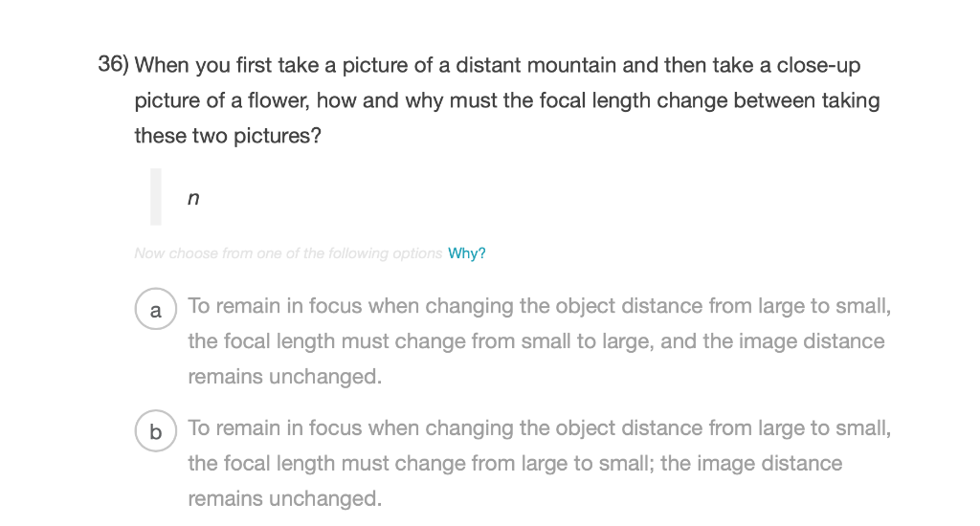Click the "Now choose from one of the following options" hint

click(x=288, y=253)
